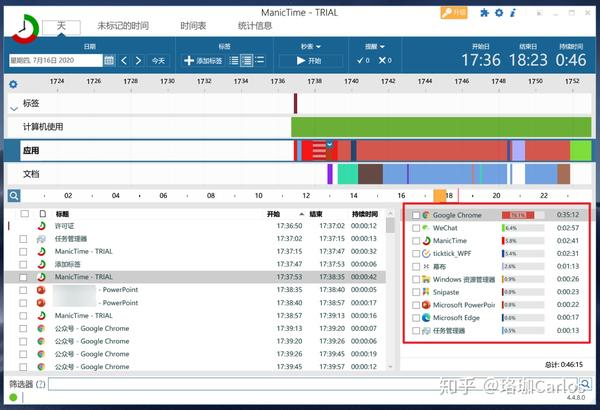Switch to the 时间表 tab

point(193,26)
